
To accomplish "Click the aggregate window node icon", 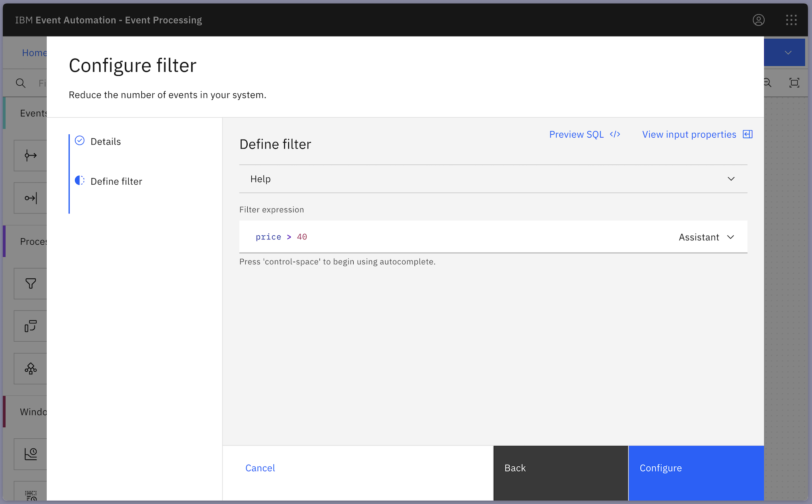I will click(x=30, y=453).
